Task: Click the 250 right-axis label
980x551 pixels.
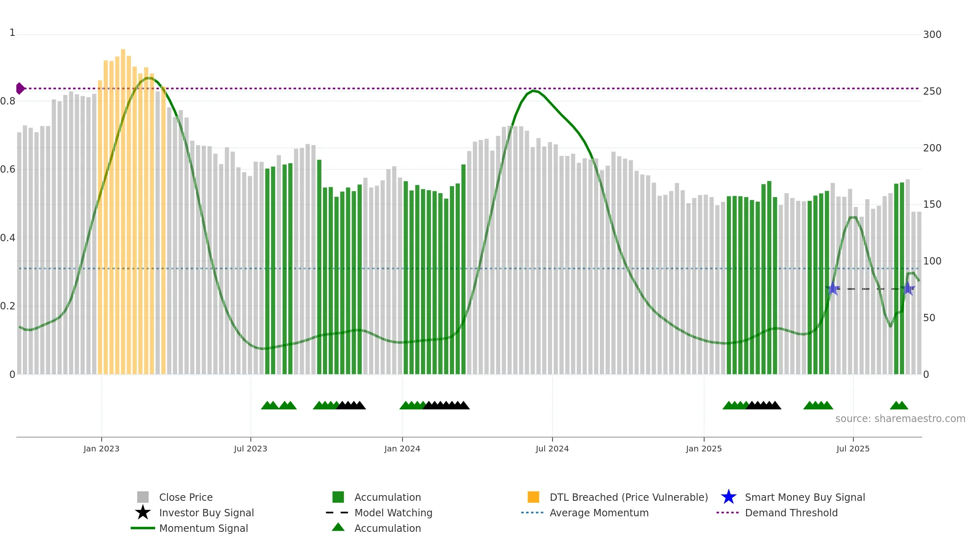Action: pos(932,91)
